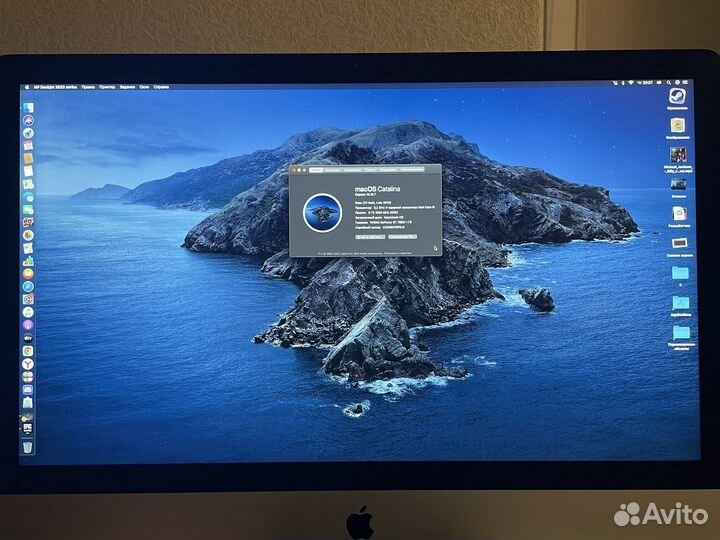Click the Spotlight search magnifier icon
Image resolution: width=720 pixels, height=540 pixels.
tap(669, 83)
